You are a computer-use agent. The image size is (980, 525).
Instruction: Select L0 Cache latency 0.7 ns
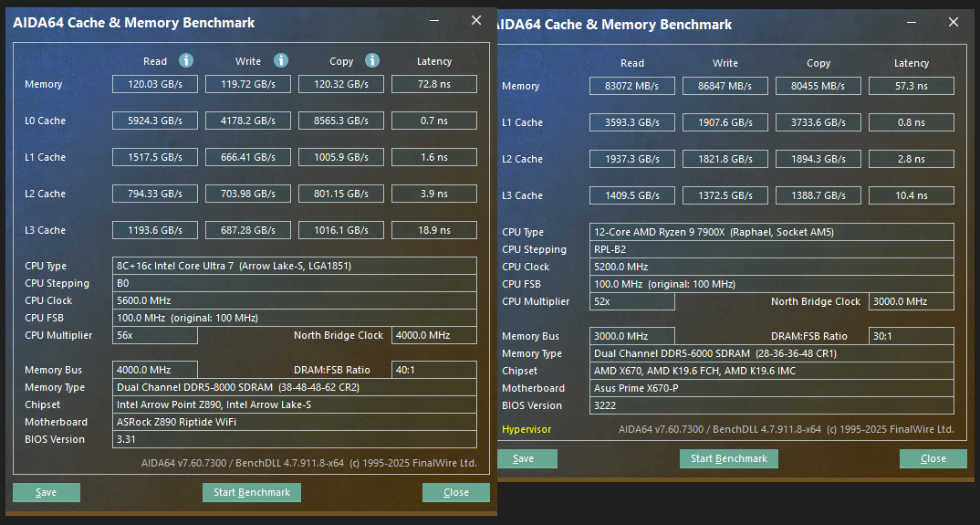coord(434,121)
